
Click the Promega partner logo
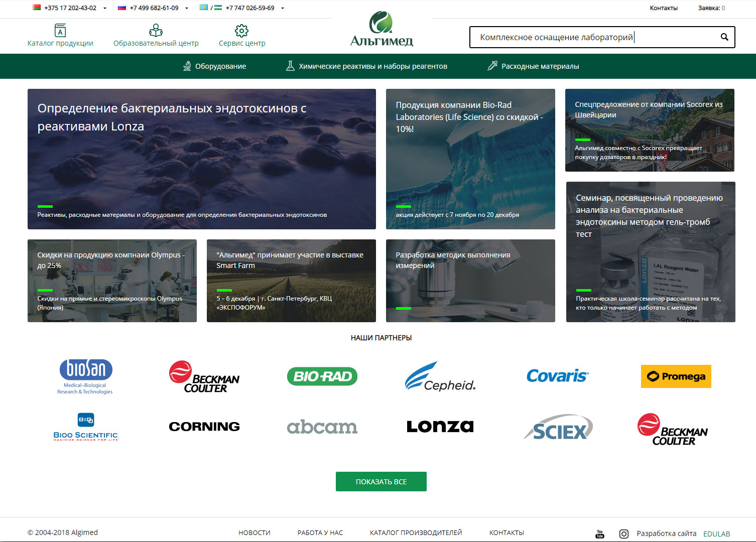point(676,376)
